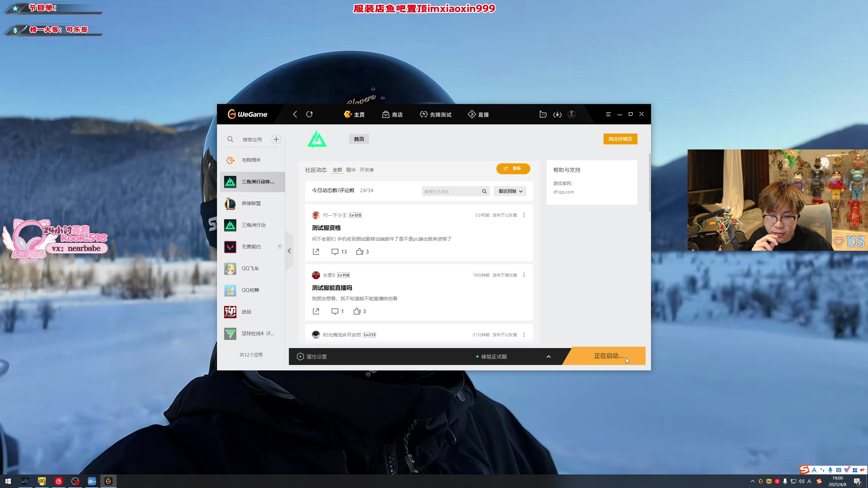The image size is (868, 488).
Task: Select 逆战 in sidebar
Action: point(252,312)
